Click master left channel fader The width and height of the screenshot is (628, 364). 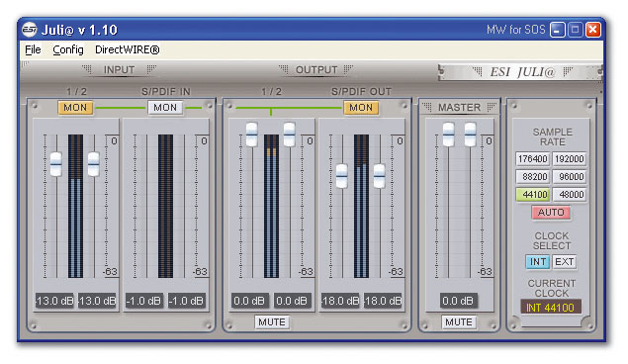[448, 135]
